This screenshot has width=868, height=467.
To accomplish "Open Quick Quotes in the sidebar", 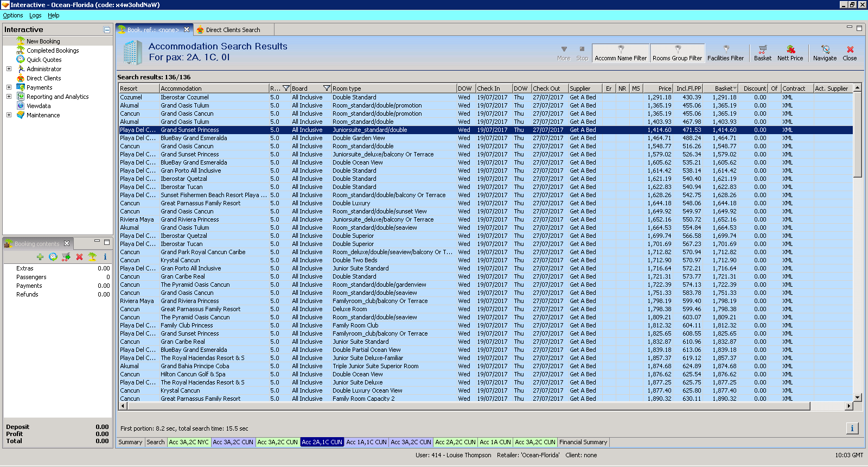I will (x=44, y=60).
